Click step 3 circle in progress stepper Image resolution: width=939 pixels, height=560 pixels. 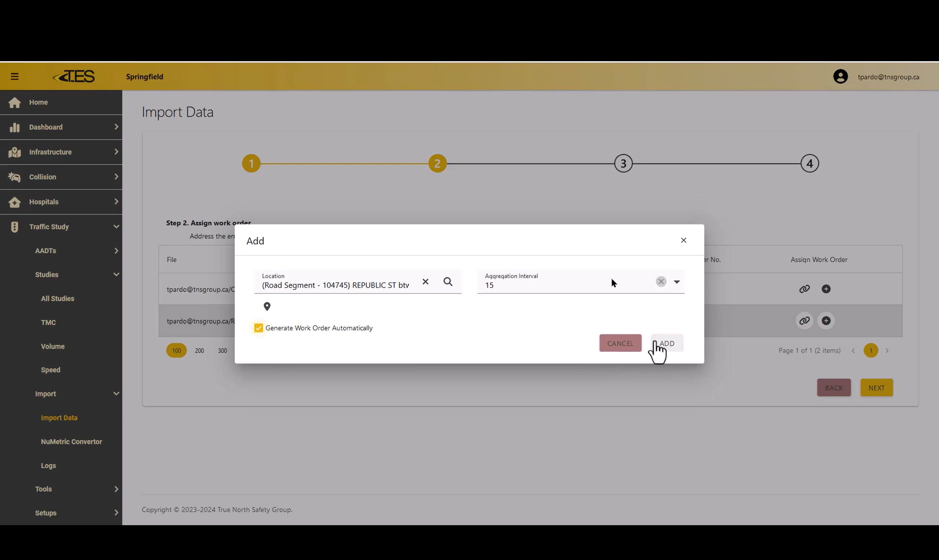(623, 164)
